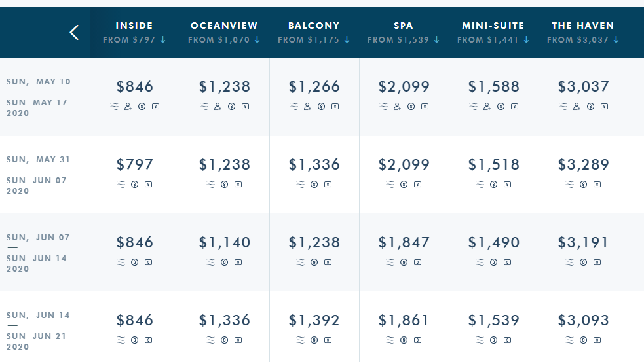Viewport: 644px width, 362px height.
Task: Click extra guest icon under May 10 Haven $3,037
Action: pyautogui.click(x=577, y=106)
